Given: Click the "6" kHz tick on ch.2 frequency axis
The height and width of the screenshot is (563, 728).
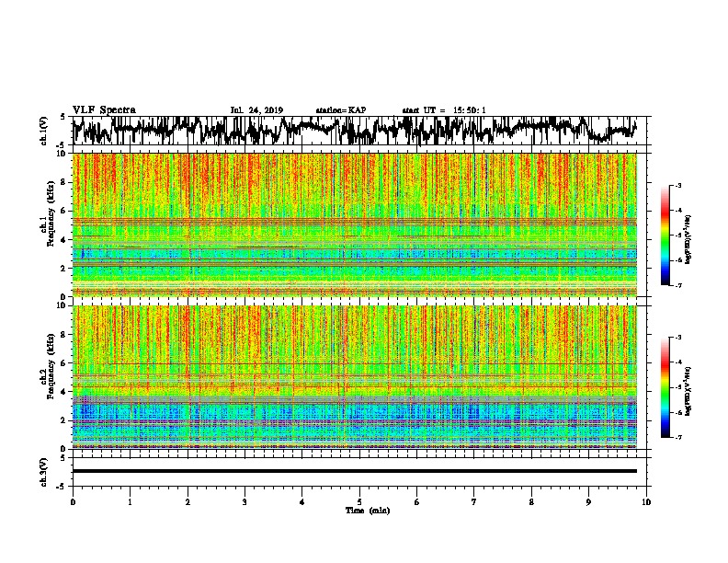Looking at the screenshot, I should click(x=64, y=363).
